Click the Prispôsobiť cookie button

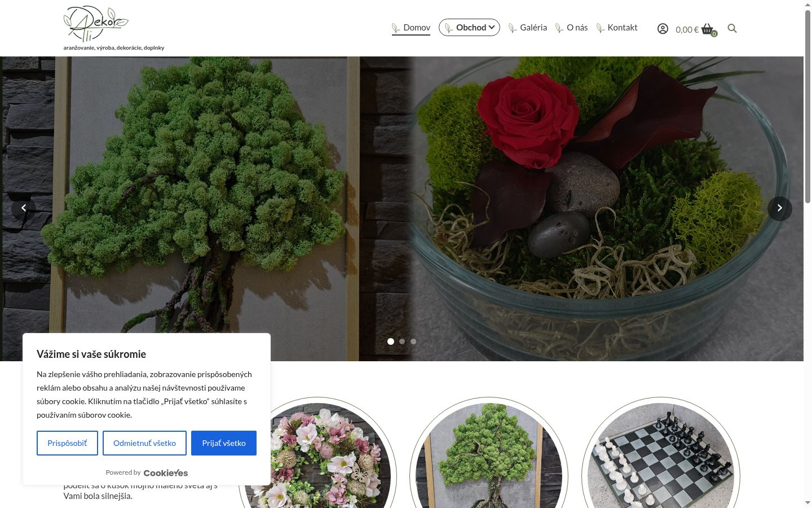point(67,443)
